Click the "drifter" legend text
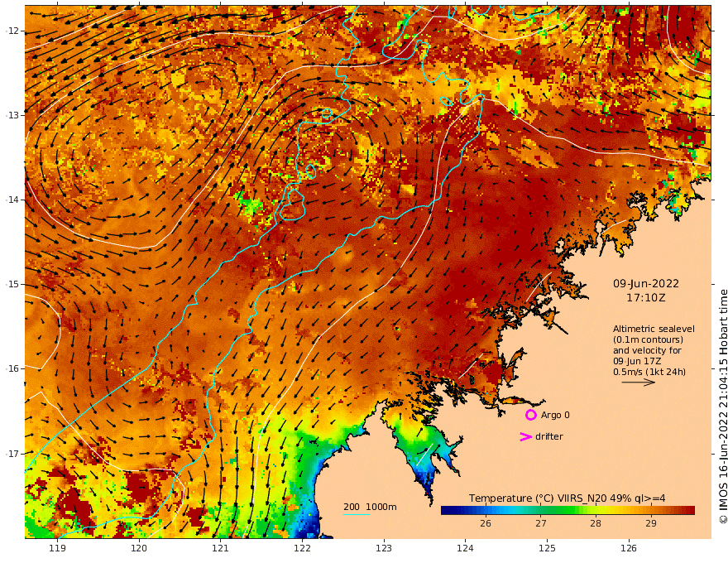728x563 pixels. point(548,436)
